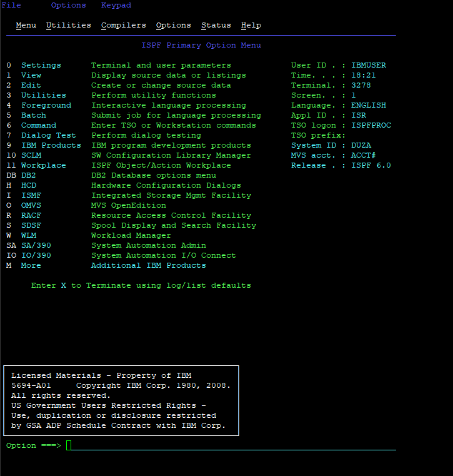Select option 9 IBM Products
This screenshot has width=453, height=476.
[51, 145]
